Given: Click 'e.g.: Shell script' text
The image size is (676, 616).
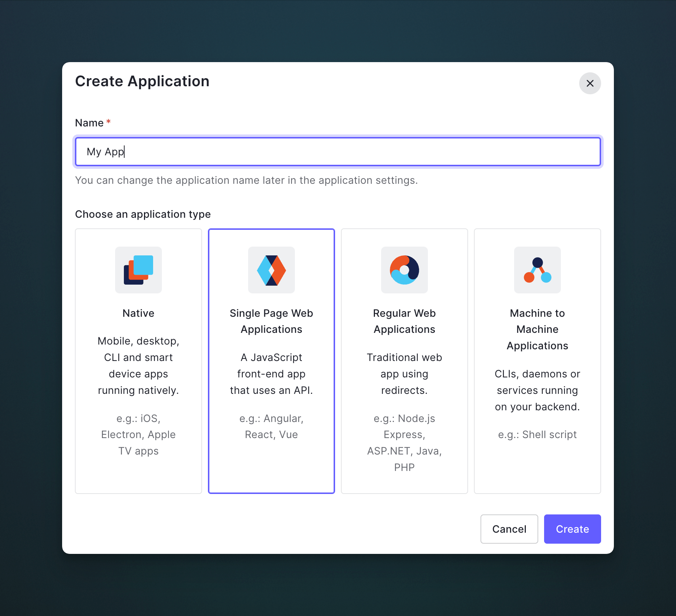Looking at the screenshot, I should (538, 434).
